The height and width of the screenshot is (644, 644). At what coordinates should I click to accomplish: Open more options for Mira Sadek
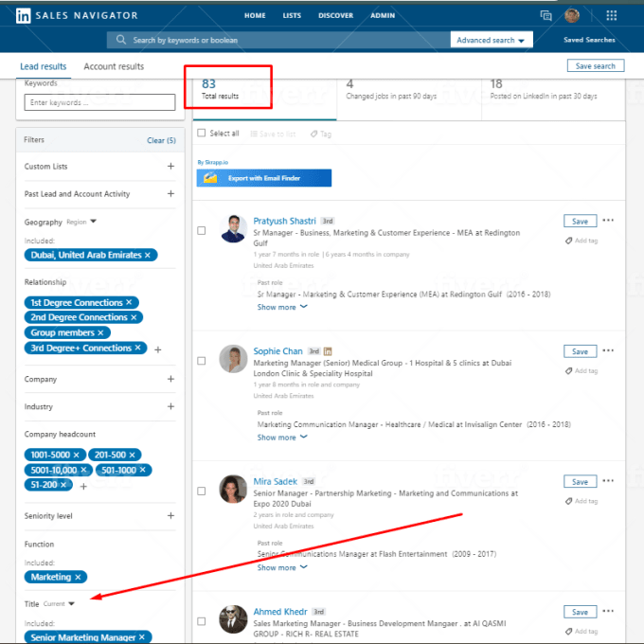pyautogui.click(x=608, y=480)
